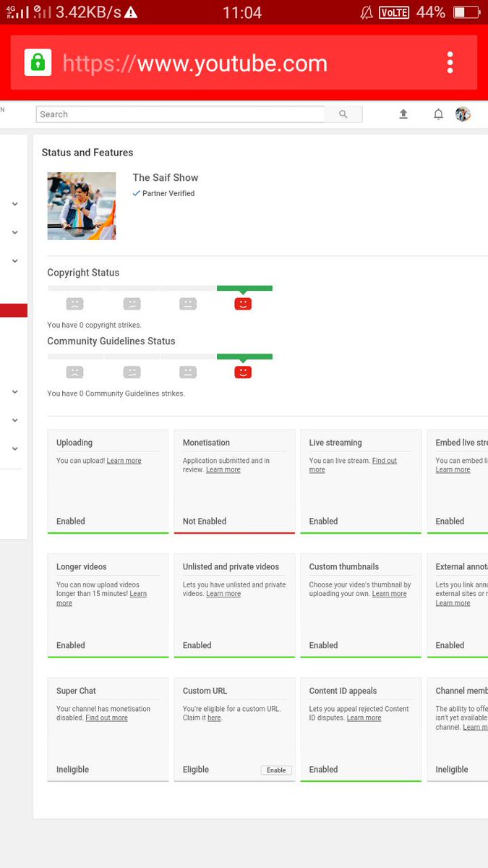This screenshot has width=488, height=868.
Task: Click the neutral grey face next to Community Guidelines happy face
Action: coord(188,373)
